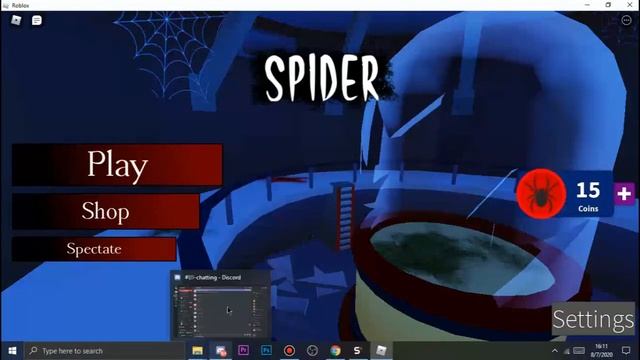Restore down the Roblox window

tap(608, 5)
